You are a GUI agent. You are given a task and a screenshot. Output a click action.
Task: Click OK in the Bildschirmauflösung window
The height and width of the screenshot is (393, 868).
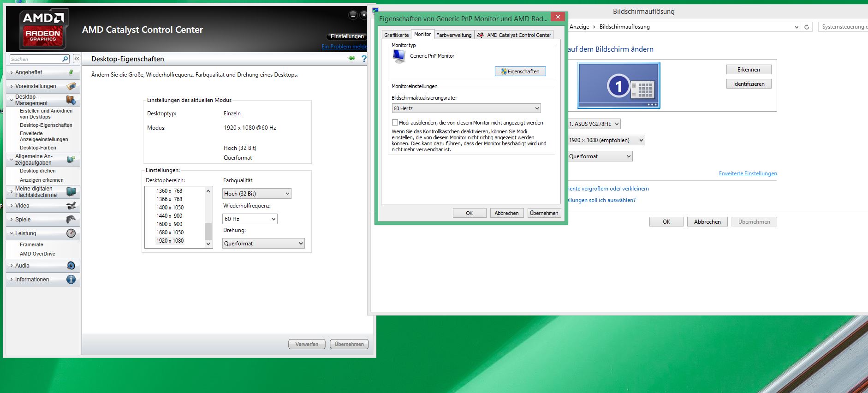[x=666, y=222]
